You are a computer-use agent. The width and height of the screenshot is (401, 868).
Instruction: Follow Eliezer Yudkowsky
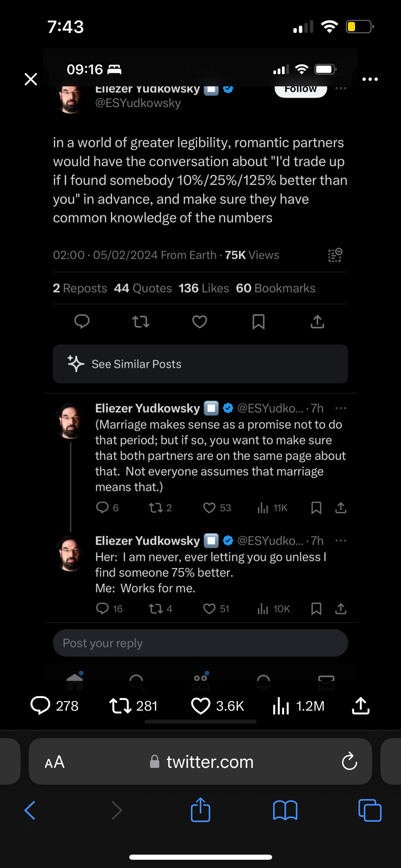pyautogui.click(x=301, y=89)
